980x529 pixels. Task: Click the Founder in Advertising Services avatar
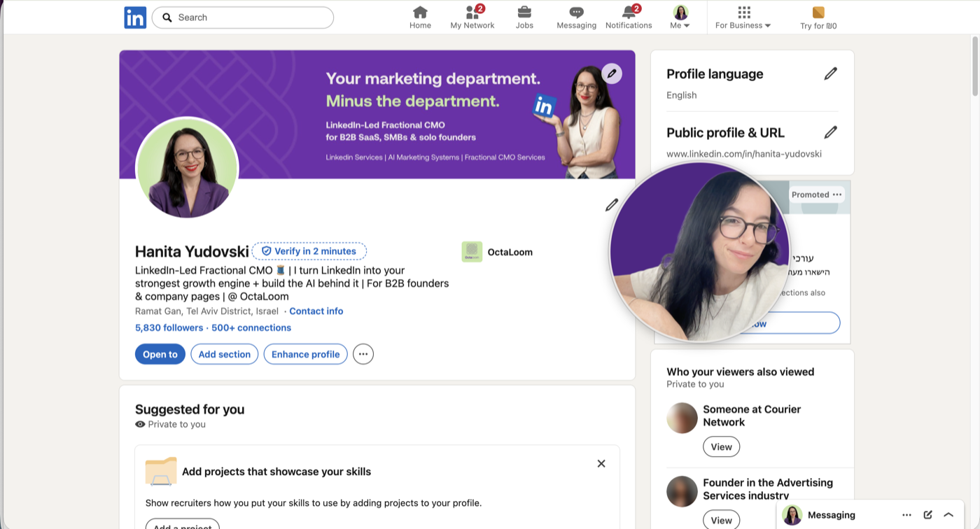pos(682,492)
